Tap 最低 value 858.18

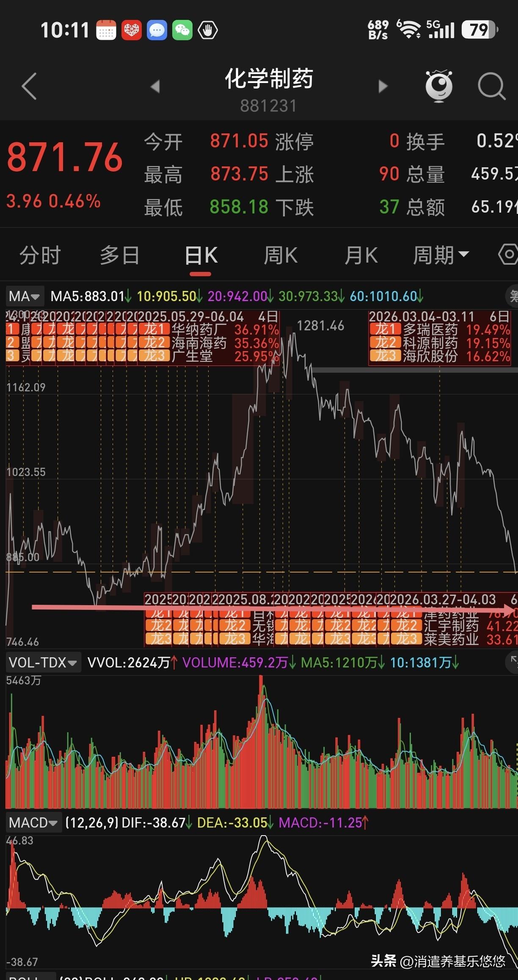coord(239,207)
